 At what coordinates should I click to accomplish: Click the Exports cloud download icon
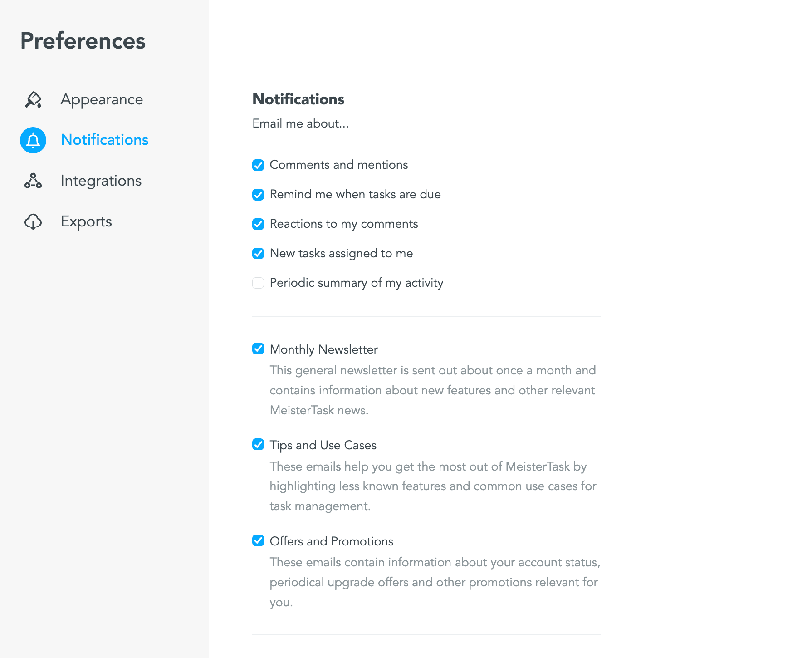click(x=33, y=221)
